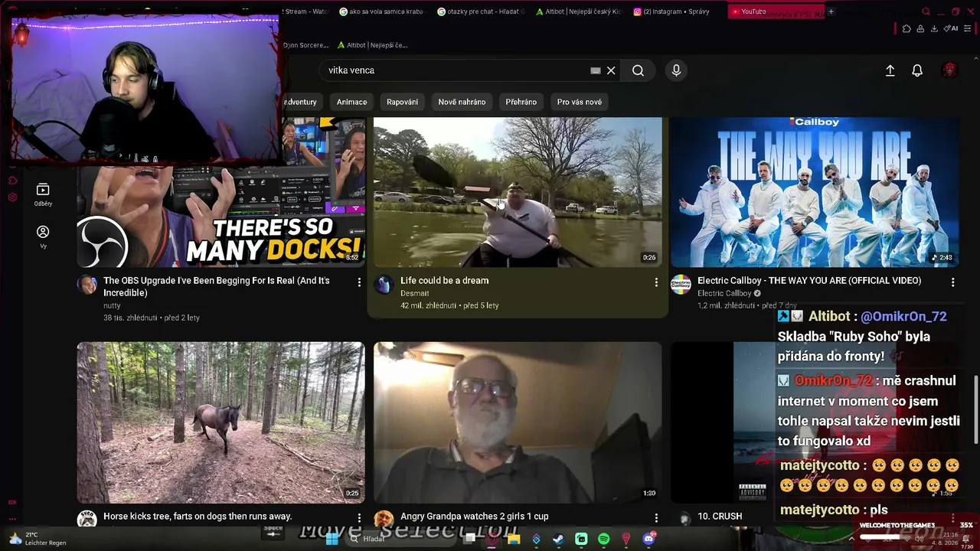
Task: Start voice search with the microphone icon
Action: tap(676, 70)
